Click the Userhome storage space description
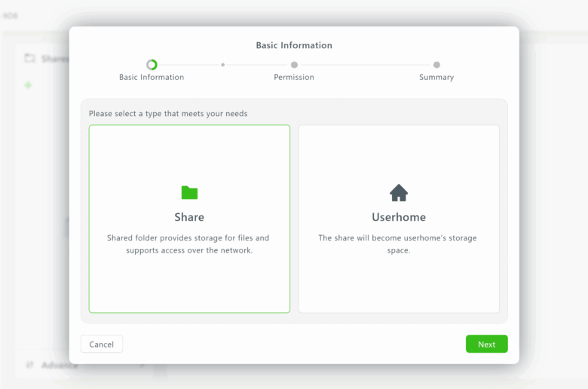Screen dimensions: 588x389 point(398,244)
